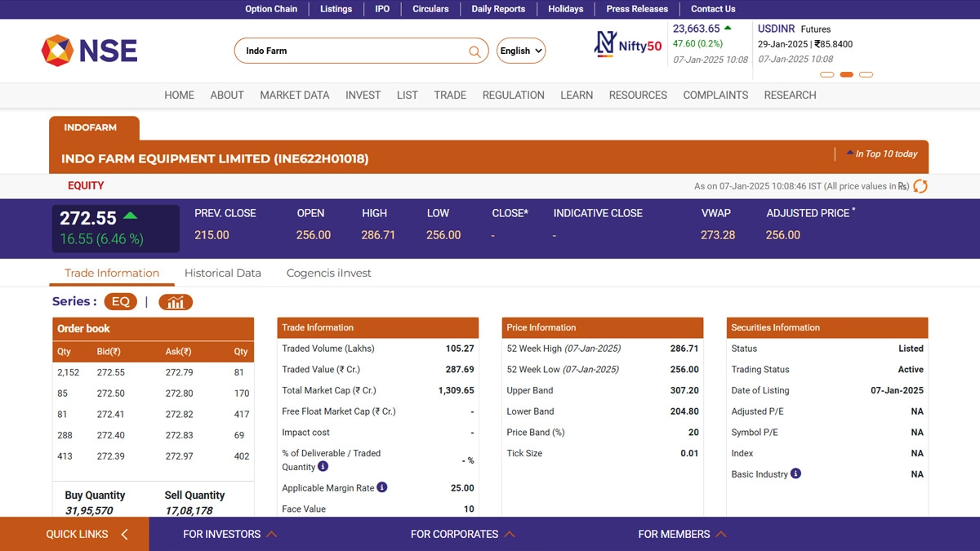Click the NSE logo

[89, 51]
